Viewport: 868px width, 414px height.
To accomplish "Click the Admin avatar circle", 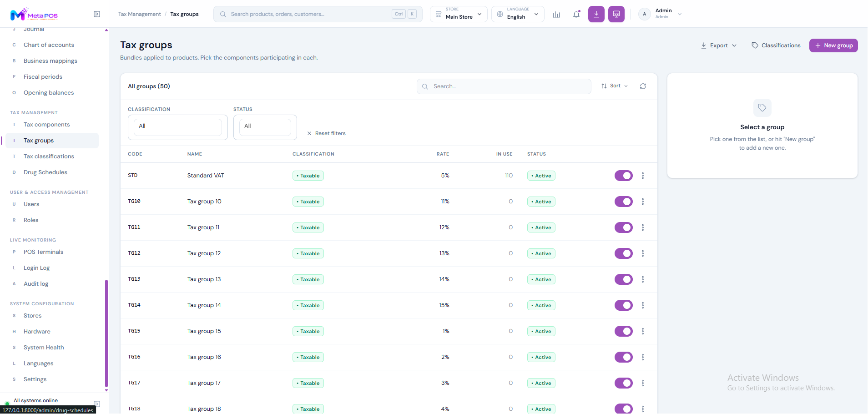I will coord(644,14).
